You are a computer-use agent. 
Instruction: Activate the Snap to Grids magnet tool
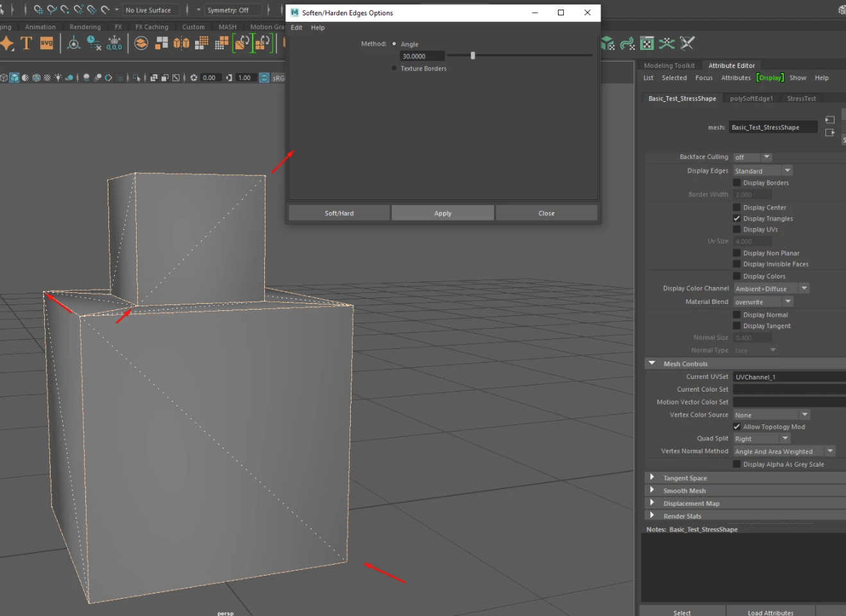[39, 10]
